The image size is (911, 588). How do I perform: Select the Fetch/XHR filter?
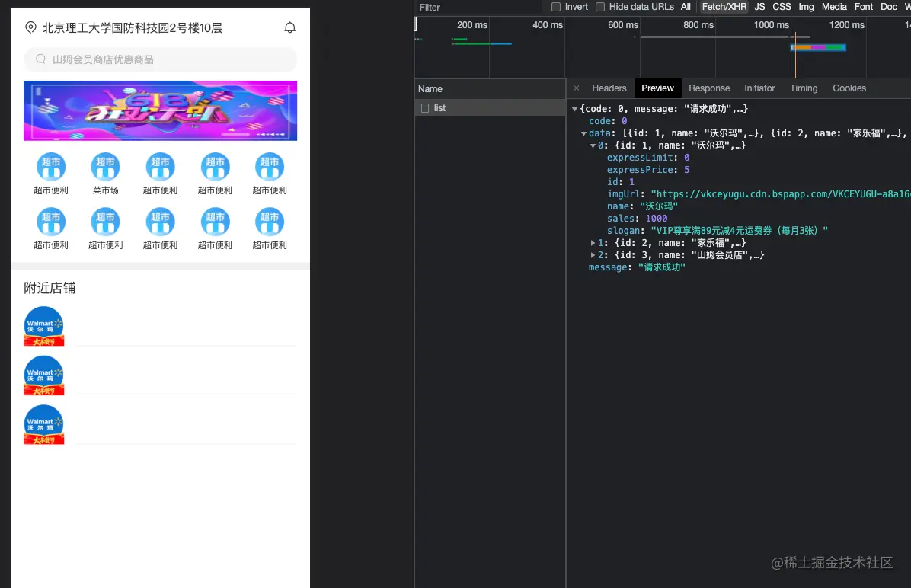[x=724, y=7]
